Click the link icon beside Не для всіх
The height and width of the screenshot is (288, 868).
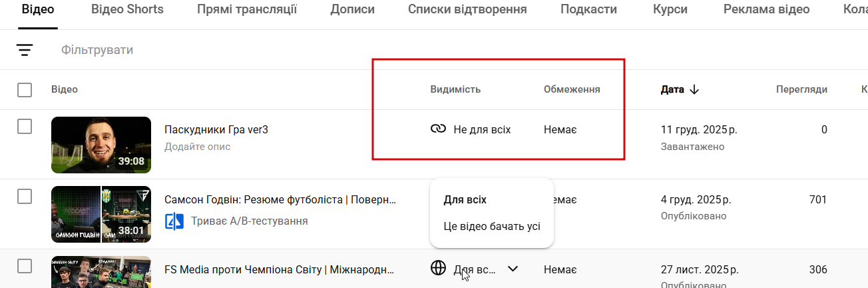click(x=438, y=129)
